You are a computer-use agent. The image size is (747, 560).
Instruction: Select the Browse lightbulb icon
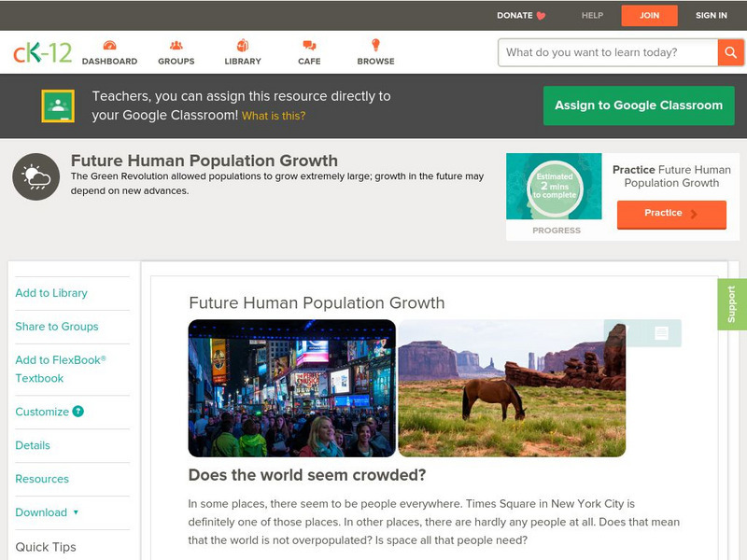[x=375, y=46]
